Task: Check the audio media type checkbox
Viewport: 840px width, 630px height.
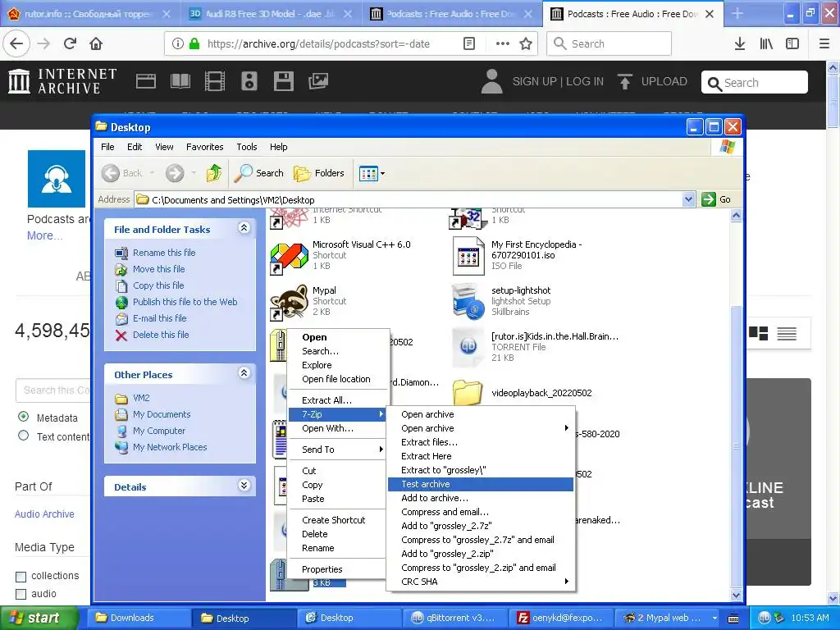Action: pyautogui.click(x=21, y=594)
